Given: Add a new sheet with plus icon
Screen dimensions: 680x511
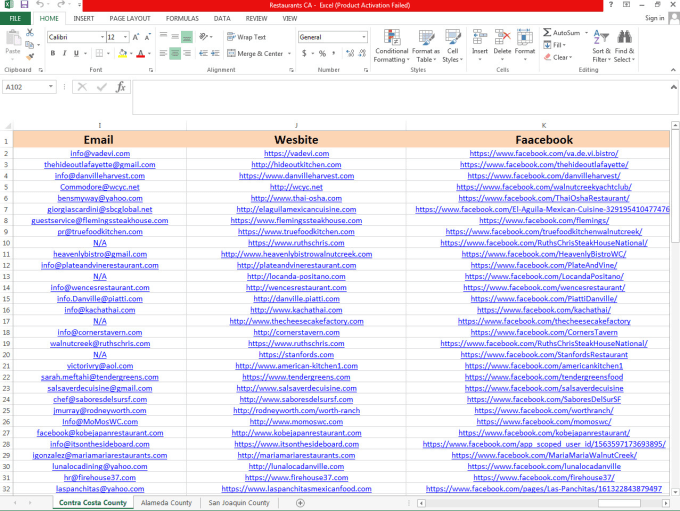Looking at the screenshot, I should click(x=300, y=503).
